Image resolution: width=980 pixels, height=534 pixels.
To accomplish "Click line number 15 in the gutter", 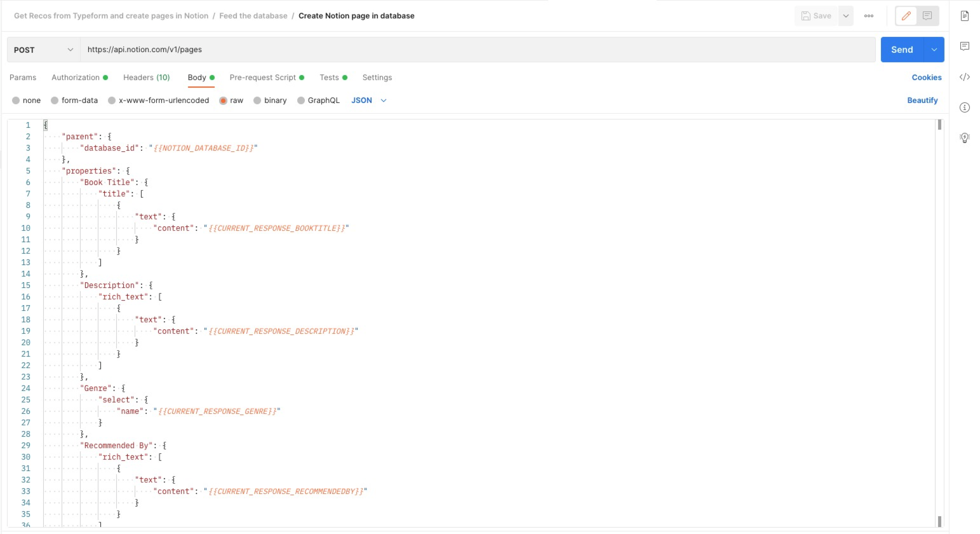I will tap(26, 285).
